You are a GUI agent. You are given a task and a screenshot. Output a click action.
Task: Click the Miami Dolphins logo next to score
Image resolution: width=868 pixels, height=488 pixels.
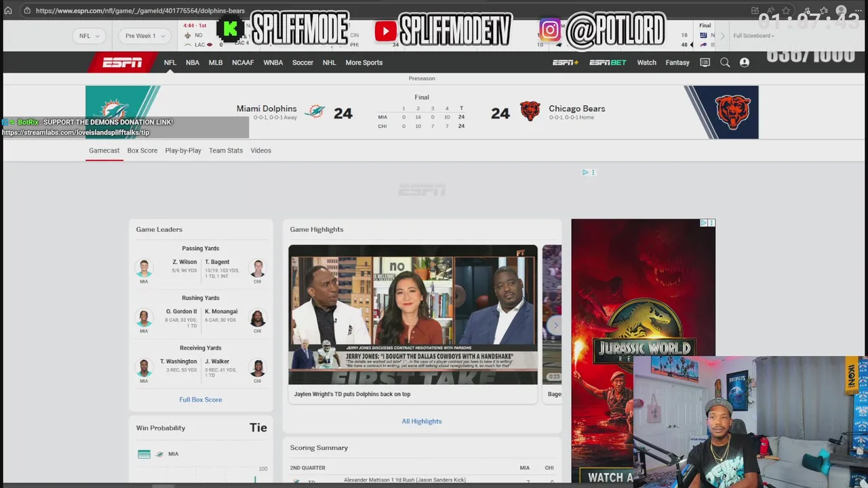(x=314, y=112)
